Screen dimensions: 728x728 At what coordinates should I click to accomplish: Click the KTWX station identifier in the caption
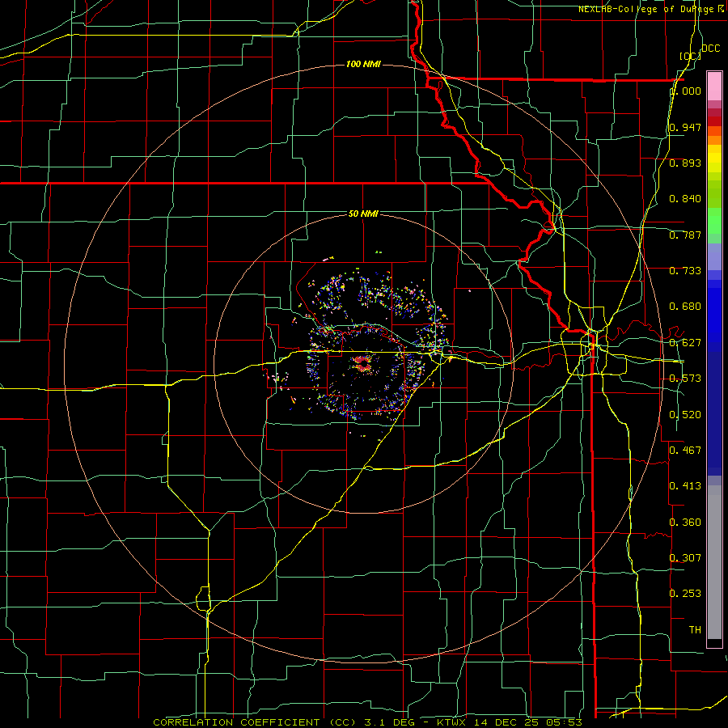click(x=451, y=722)
